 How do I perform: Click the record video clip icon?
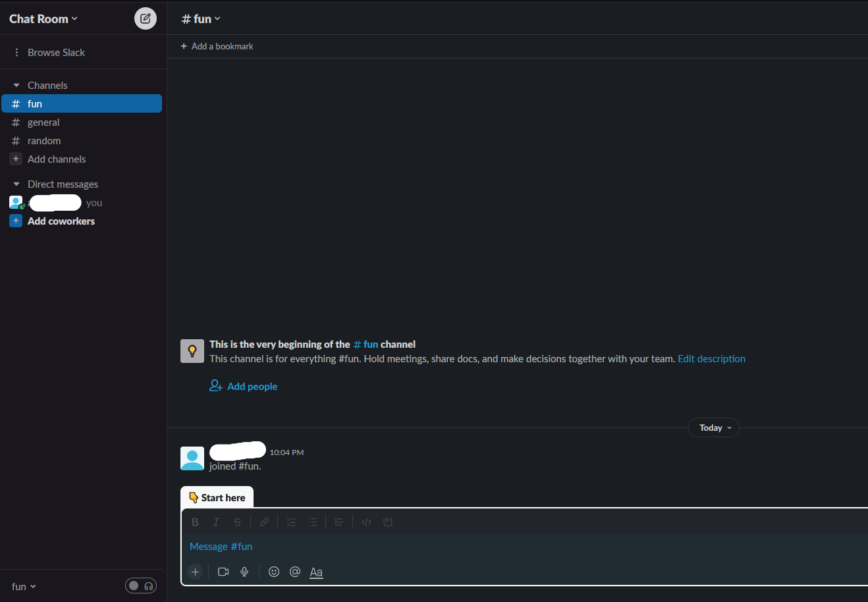(223, 572)
